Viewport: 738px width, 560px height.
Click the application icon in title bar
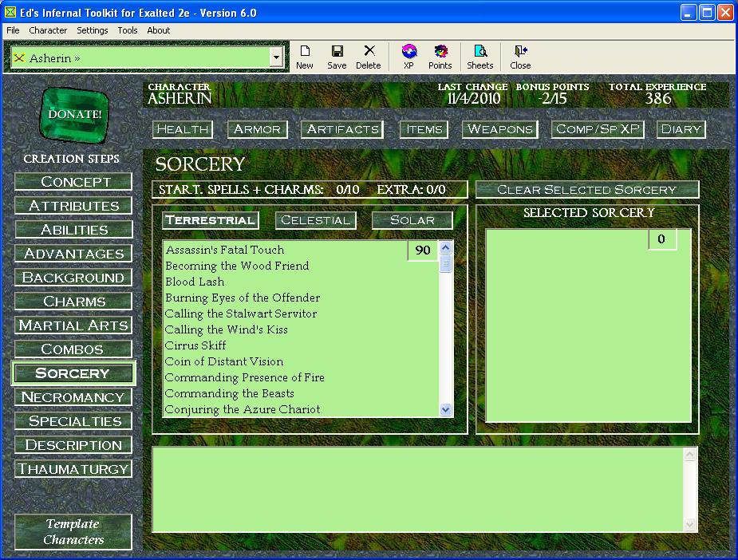10,12
